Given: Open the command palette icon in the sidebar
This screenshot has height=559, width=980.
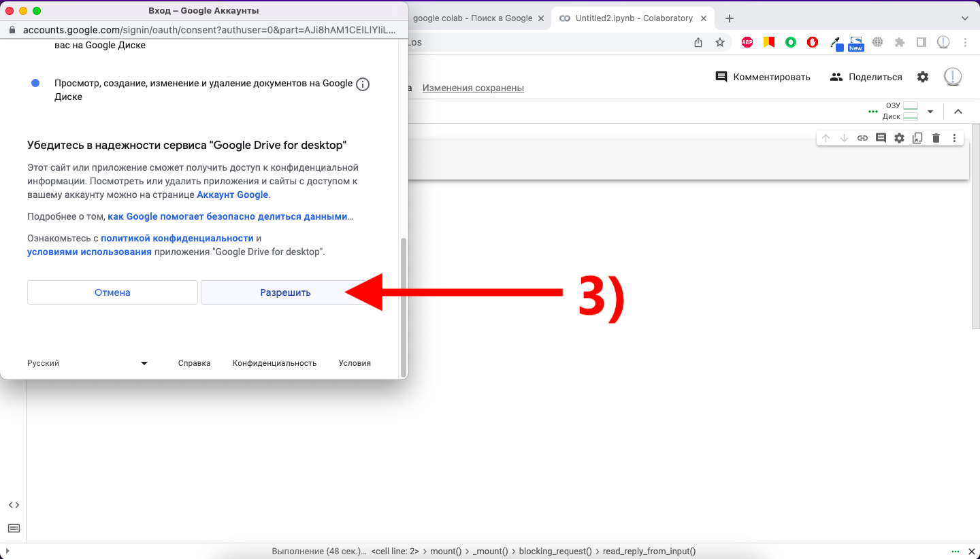Looking at the screenshot, I should tap(14, 528).
